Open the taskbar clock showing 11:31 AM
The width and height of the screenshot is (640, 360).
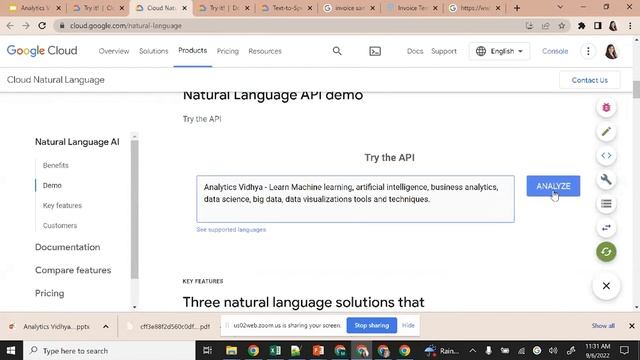coord(598,351)
